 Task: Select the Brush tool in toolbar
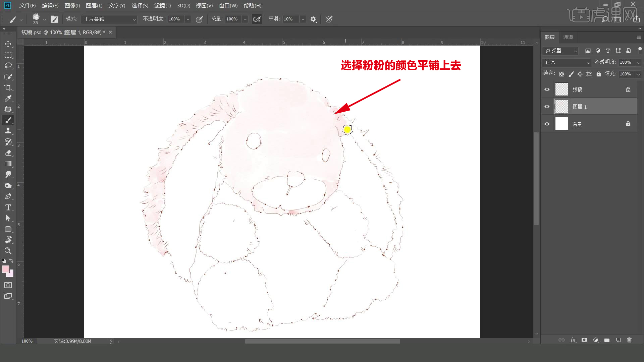click(x=8, y=120)
